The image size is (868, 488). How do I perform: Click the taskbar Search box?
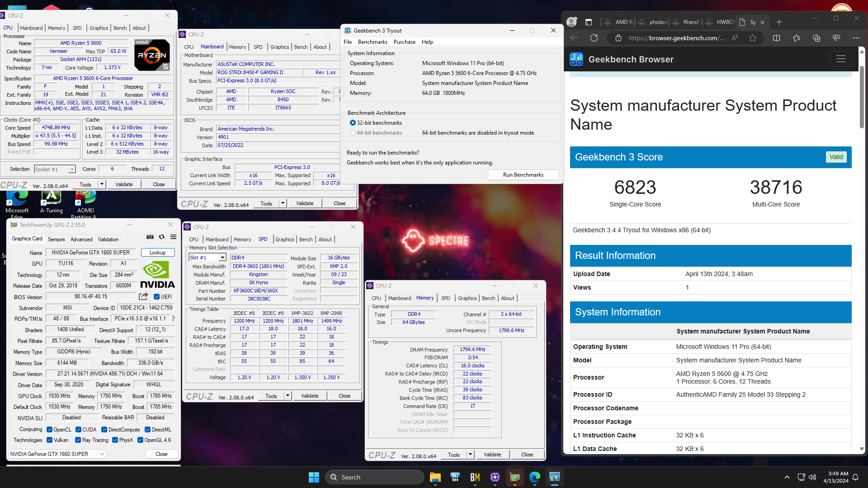375,477
